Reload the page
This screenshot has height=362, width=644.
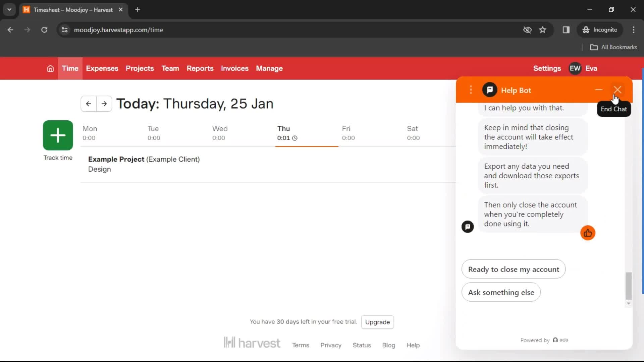(44, 30)
